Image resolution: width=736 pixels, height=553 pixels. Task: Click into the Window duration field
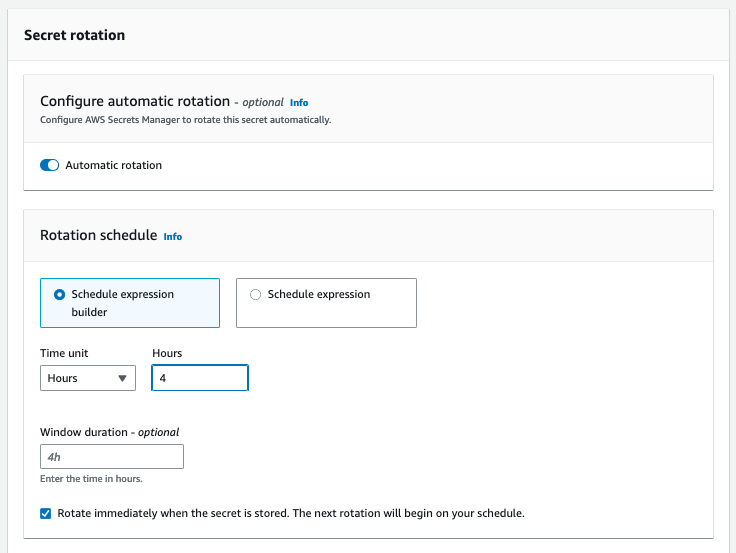coord(112,456)
